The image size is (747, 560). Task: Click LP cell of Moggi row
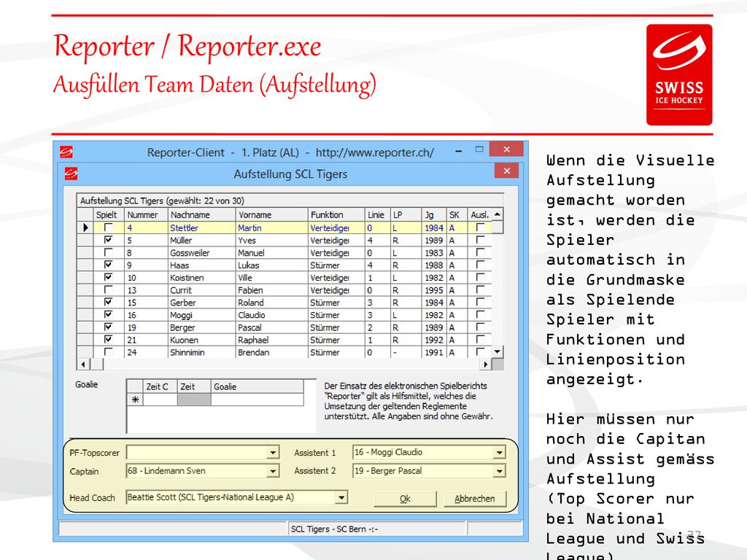click(406, 315)
